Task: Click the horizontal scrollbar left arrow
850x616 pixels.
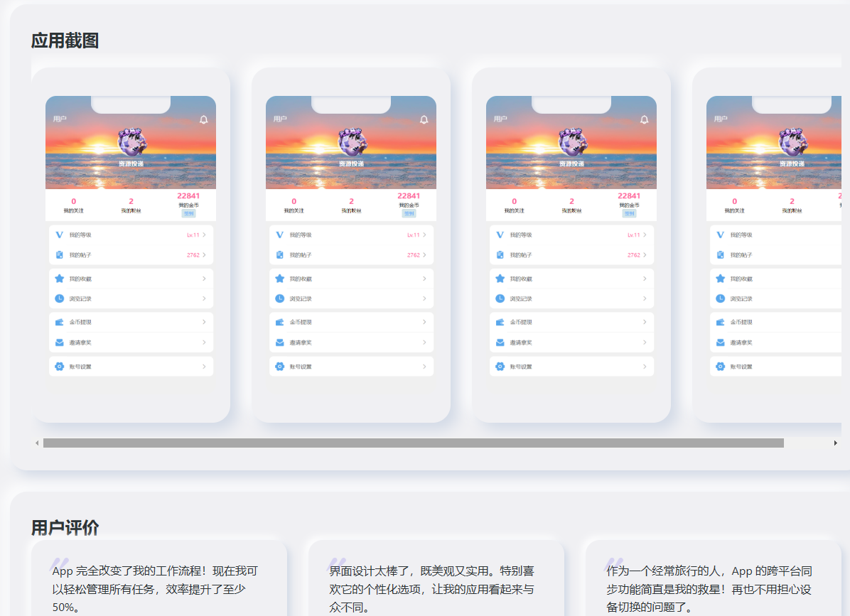Action: (37, 443)
